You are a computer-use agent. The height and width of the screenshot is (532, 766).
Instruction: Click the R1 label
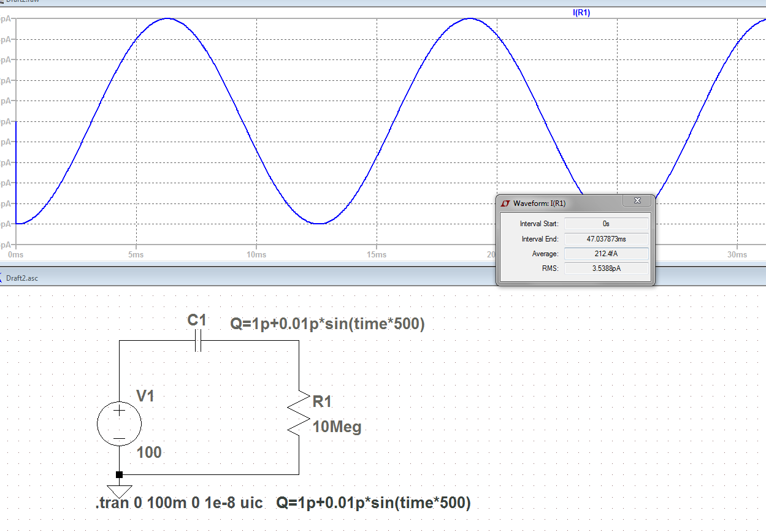(x=323, y=402)
